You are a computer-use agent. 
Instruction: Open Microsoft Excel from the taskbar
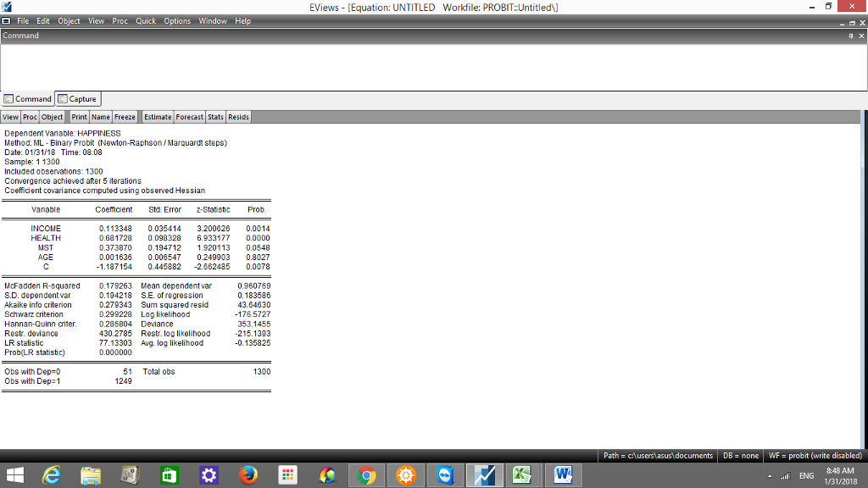click(x=524, y=474)
